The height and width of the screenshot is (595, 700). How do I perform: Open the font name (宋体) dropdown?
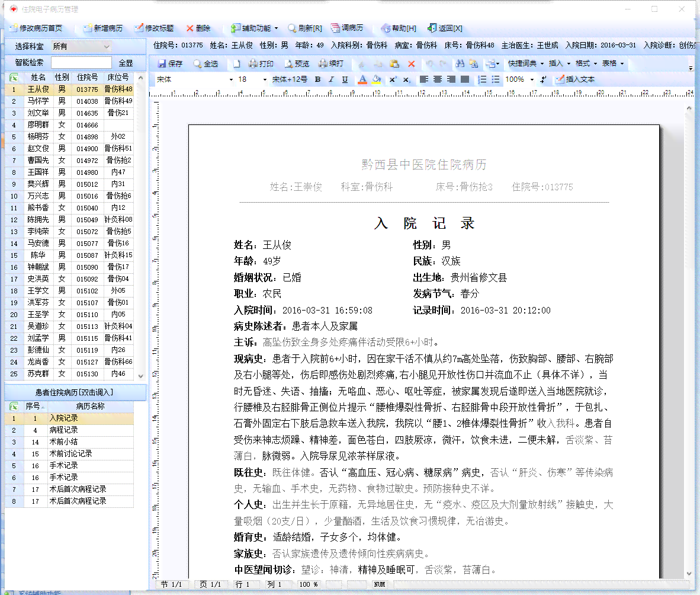pos(231,79)
